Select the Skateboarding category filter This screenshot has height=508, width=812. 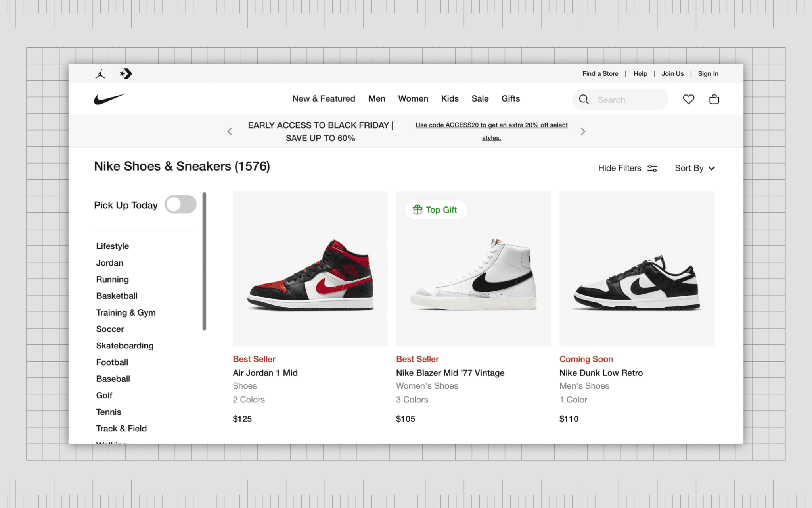pos(124,346)
